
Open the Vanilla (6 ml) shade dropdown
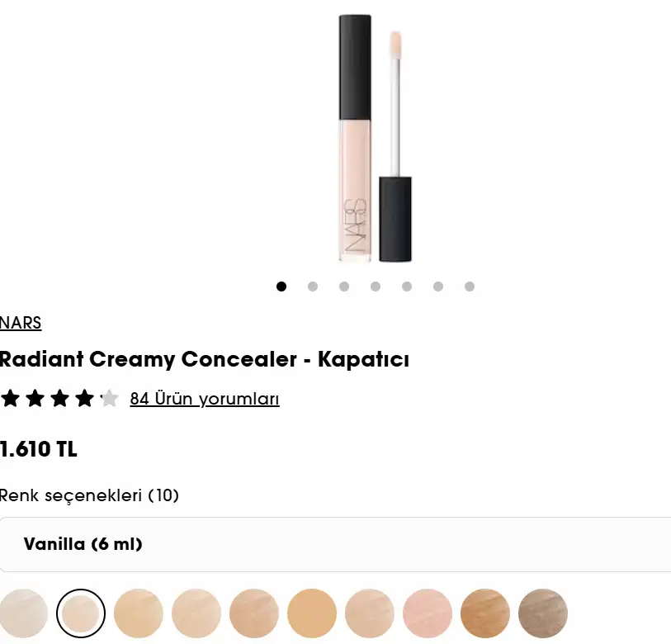tap(335, 544)
